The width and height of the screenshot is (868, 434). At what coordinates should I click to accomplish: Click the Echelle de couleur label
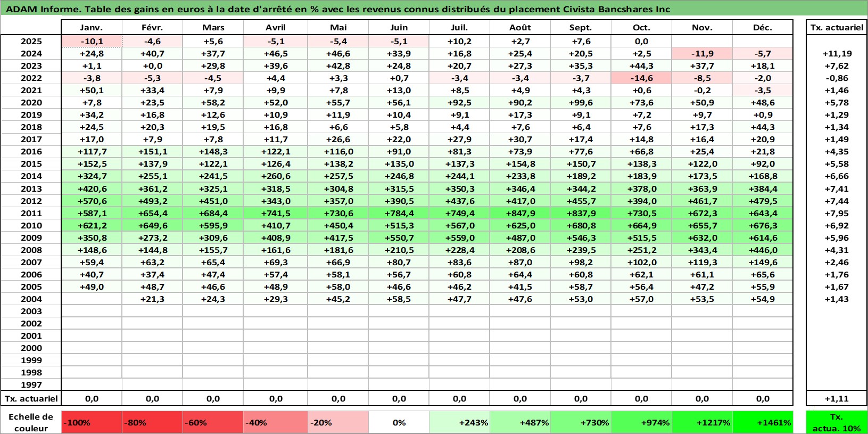(31, 422)
